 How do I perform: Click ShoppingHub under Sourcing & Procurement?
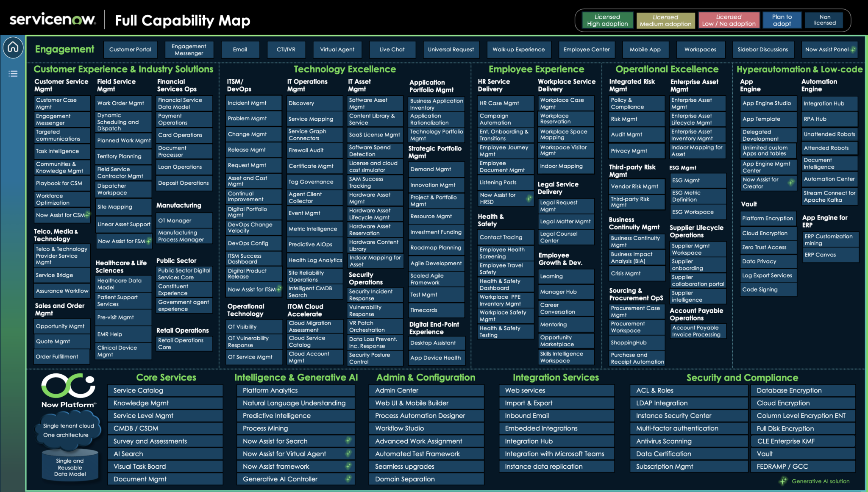pyautogui.click(x=637, y=342)
